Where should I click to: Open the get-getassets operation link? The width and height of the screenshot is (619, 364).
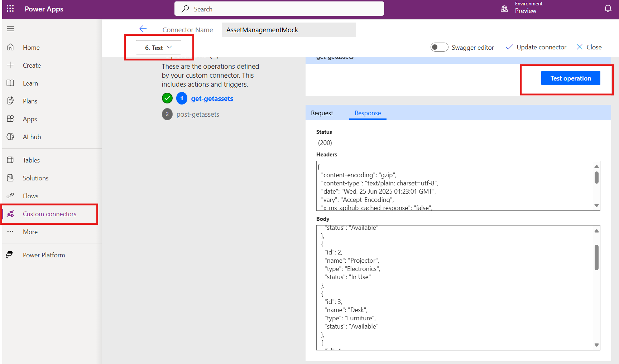[212, 98]
